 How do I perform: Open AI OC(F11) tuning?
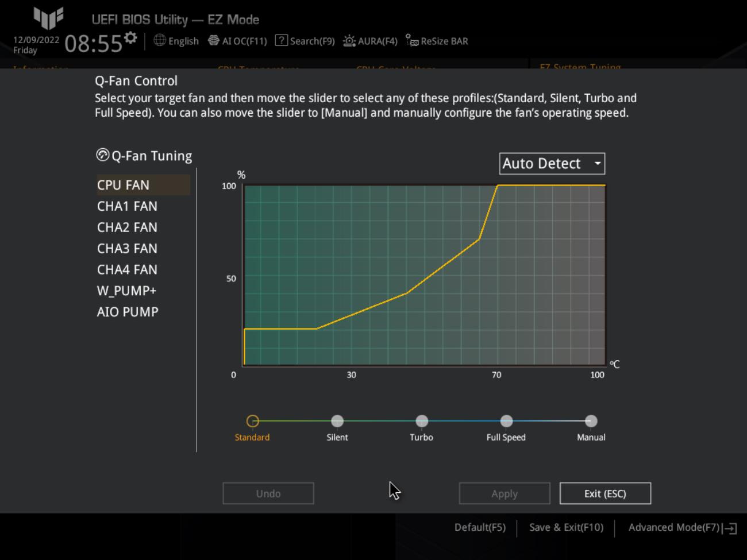tap(237, 41)
